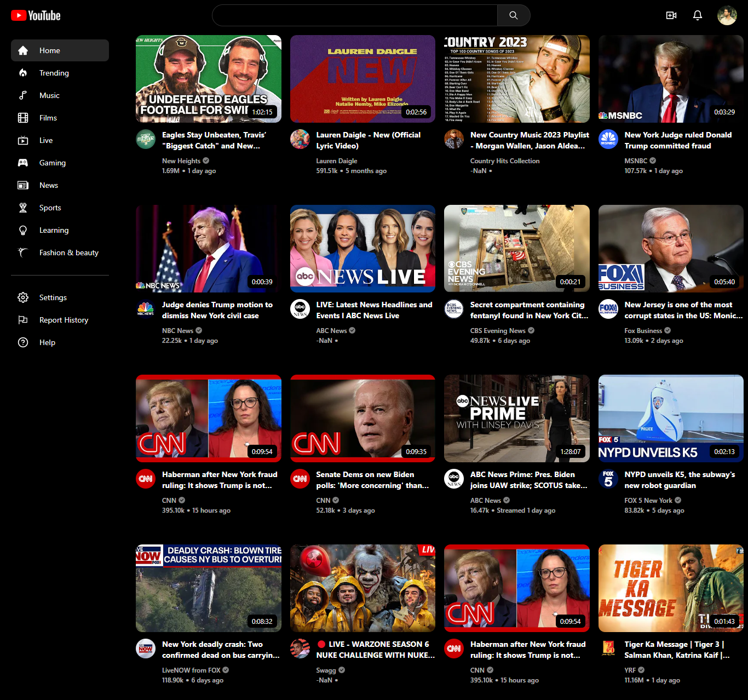Click the search magnifier button
The height and width of the screenshot is (700, 748).
coord(513,15)
